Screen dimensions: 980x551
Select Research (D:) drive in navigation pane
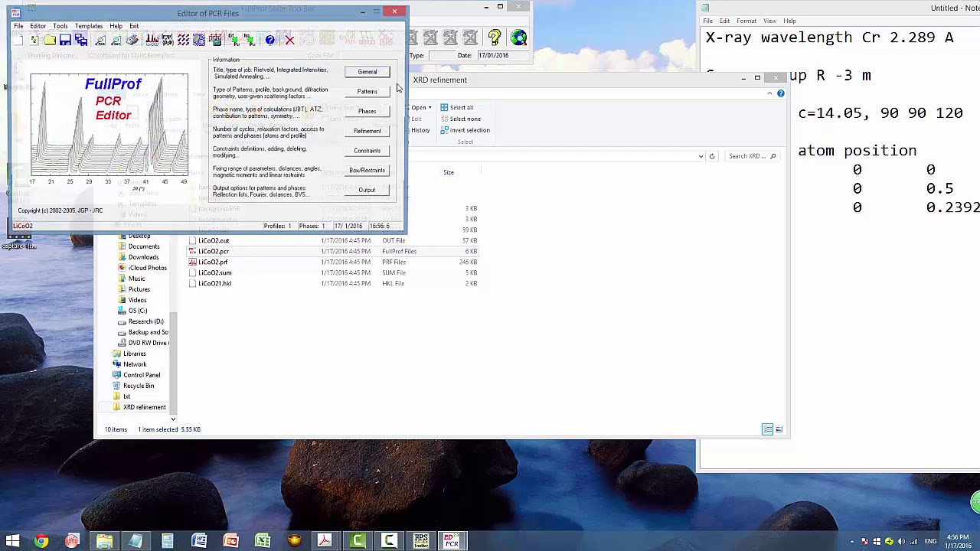[x=140, y=321]
